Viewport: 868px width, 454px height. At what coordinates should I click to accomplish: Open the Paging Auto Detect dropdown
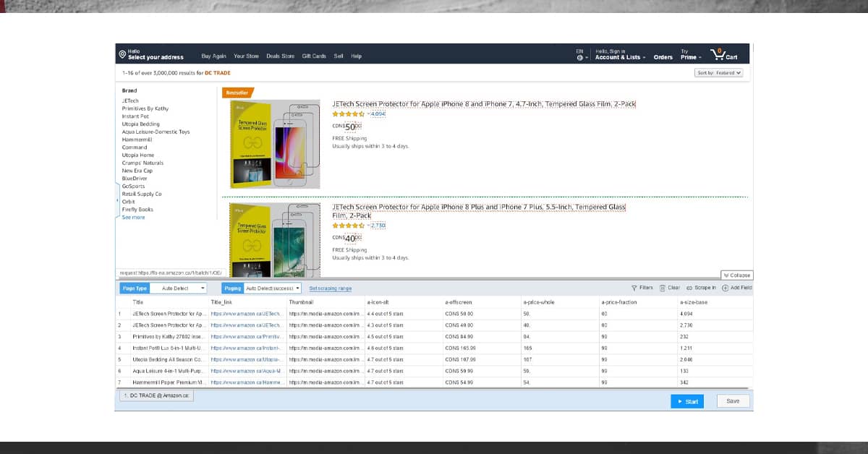coord(273,288)
